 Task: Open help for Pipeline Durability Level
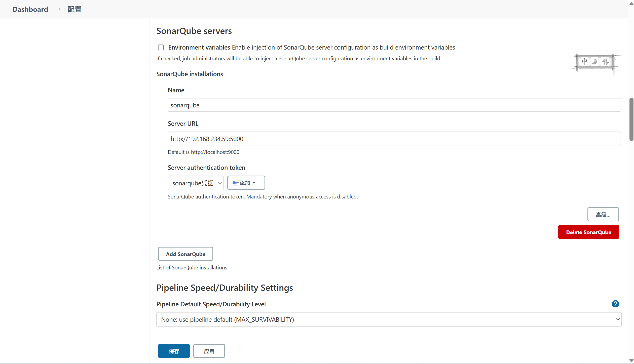pos(615,304)
